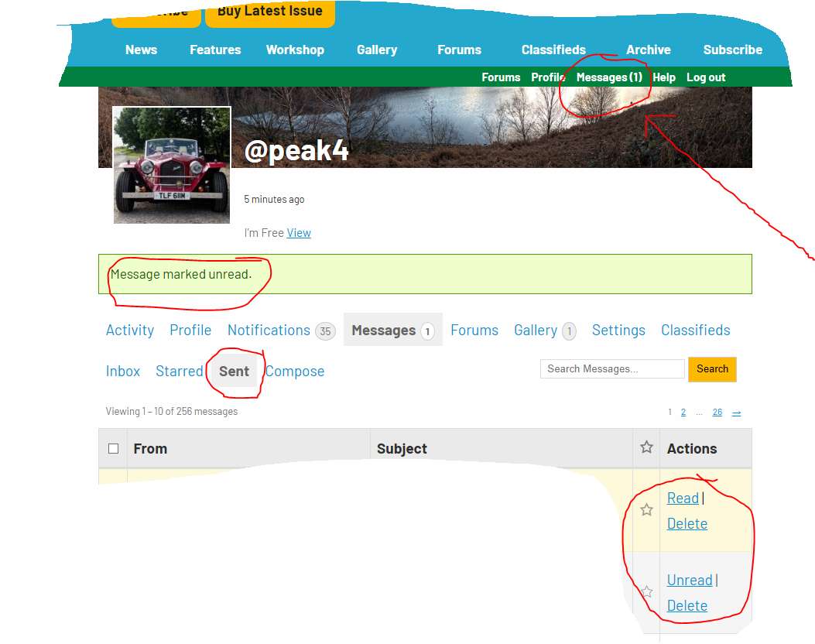The image size is (815, 644).
Task: Click the '5 minutes ago' activity text
Action: click(x=274, y=199)
